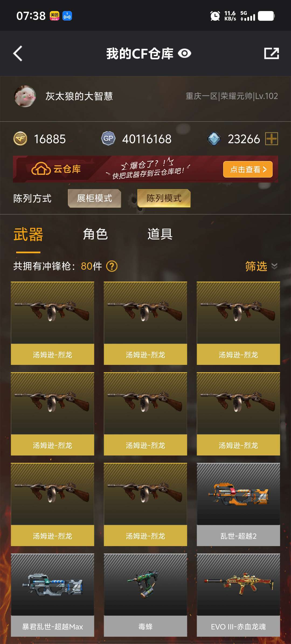Open the 乱世-超越2 weapon thumbnail
This screenshot has width=291, height=644.
[238, 494]
